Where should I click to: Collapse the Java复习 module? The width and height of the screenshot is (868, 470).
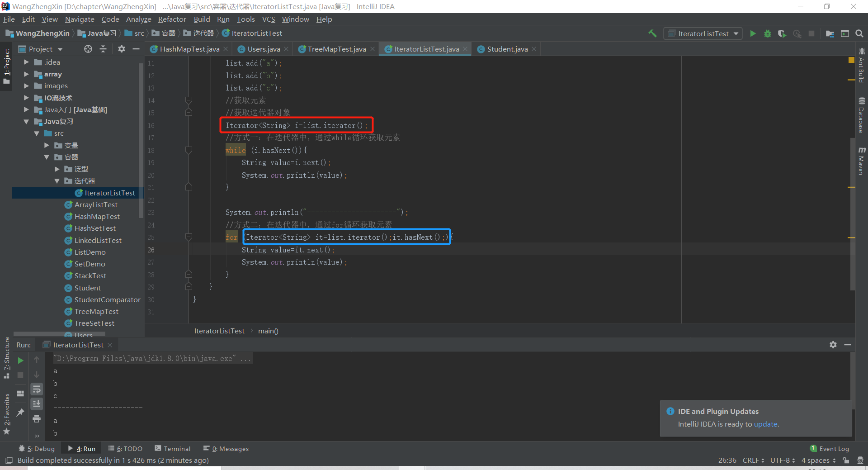coord(26,122)
